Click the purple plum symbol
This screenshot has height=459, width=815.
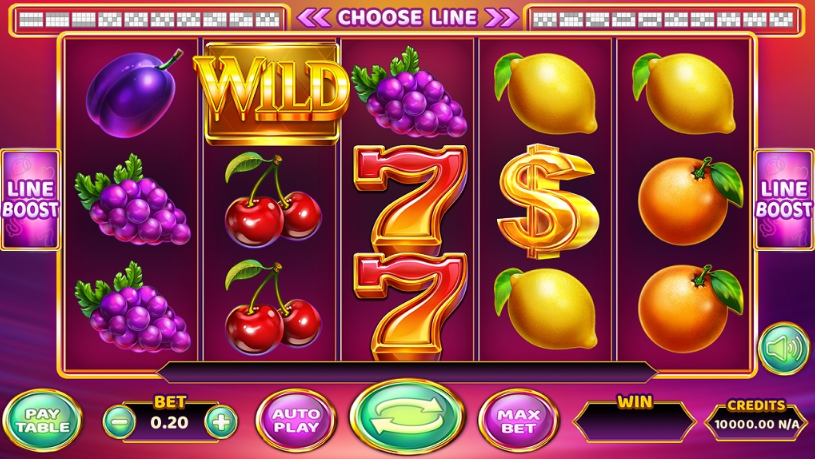coord(133,93)
